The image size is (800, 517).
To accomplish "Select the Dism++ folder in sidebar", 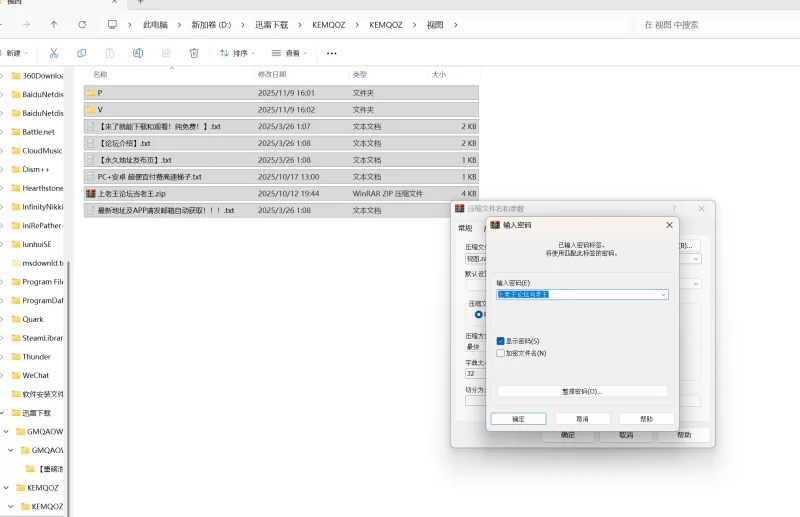I will tap(30, 169).
